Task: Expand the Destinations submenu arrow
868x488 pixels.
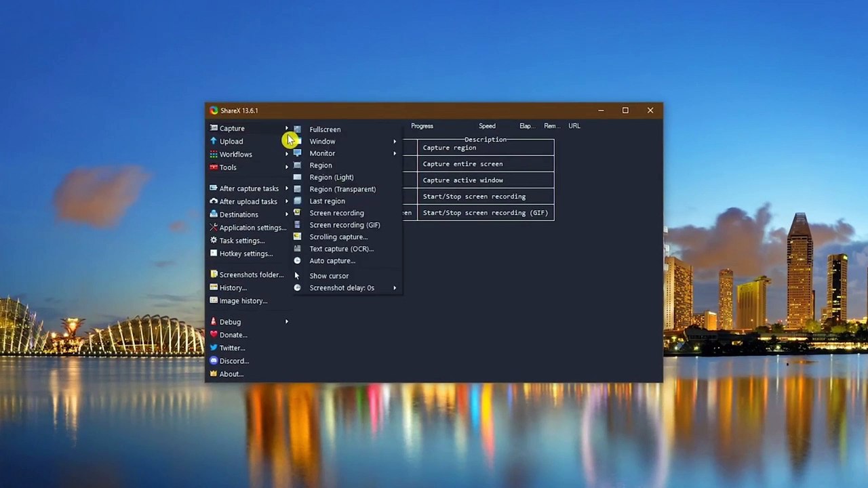Action: point(287,214)
